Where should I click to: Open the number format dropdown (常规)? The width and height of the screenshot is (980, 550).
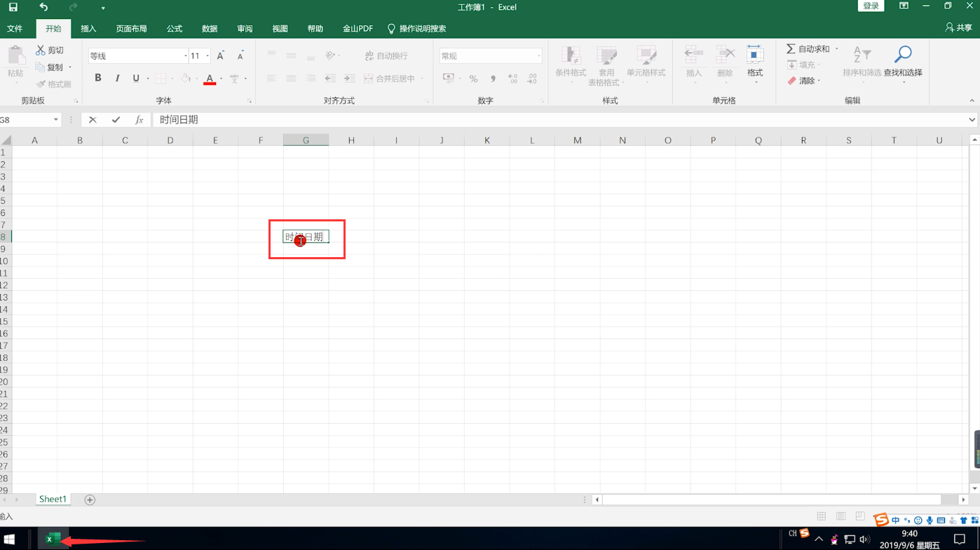click(x=538, y=56)
